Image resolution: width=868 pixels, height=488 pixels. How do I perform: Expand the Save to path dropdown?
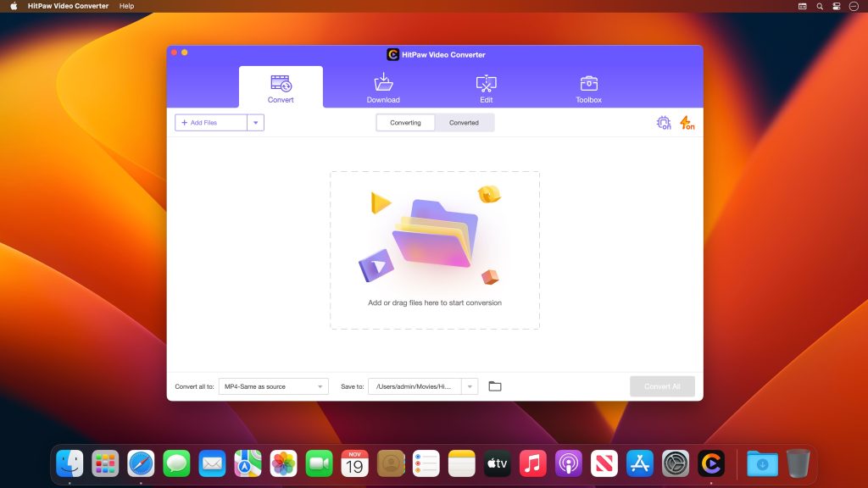click(470, 385)
